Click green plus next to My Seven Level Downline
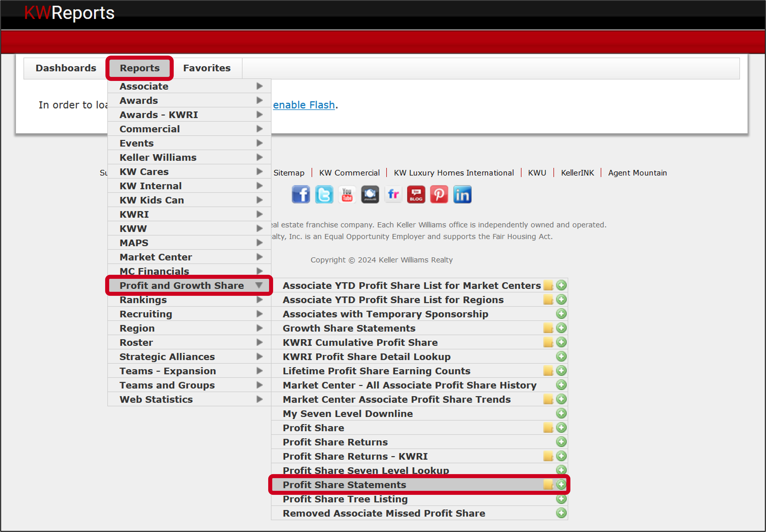 (561, 413)
